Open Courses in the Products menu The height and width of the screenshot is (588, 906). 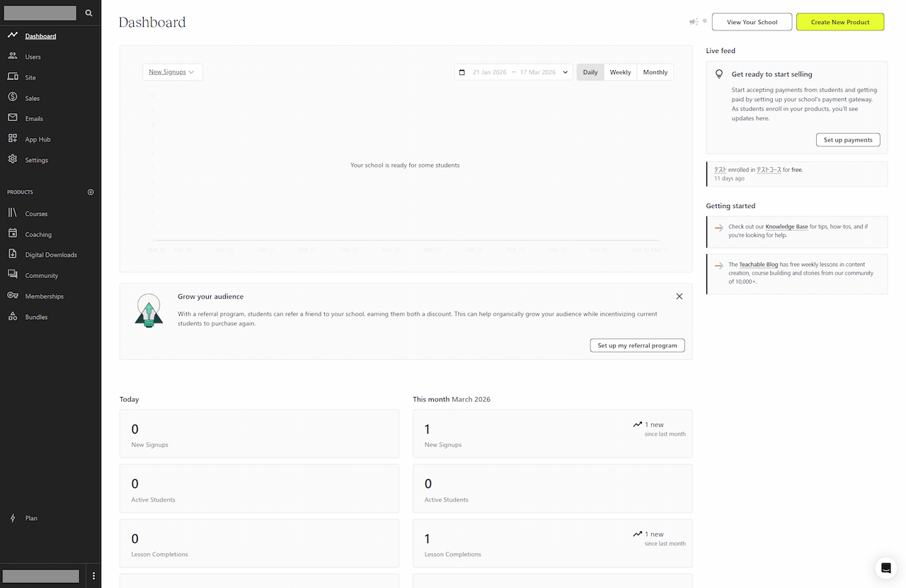tap(36, 214)
